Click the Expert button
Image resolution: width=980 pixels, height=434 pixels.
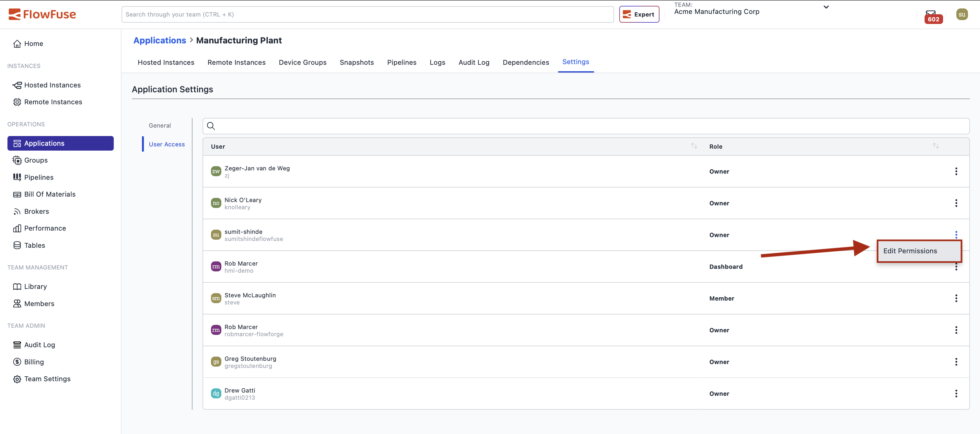point(639,15)
